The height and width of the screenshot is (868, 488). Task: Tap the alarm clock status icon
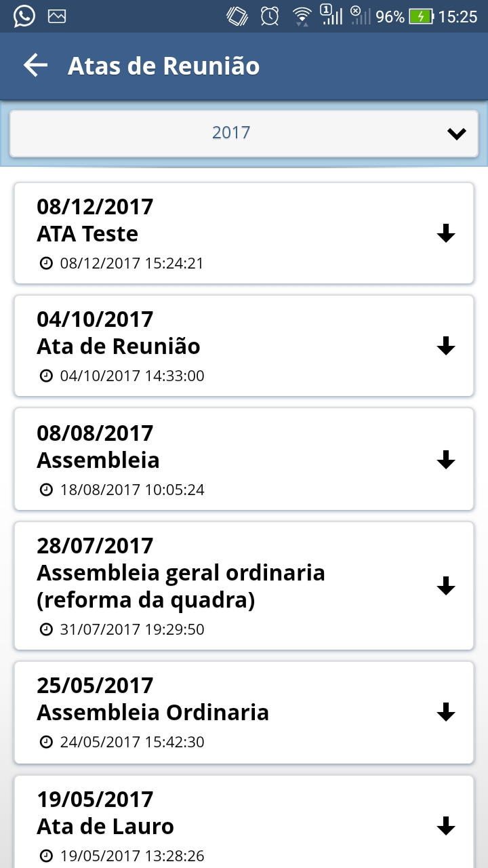click(x=270, y=16)
